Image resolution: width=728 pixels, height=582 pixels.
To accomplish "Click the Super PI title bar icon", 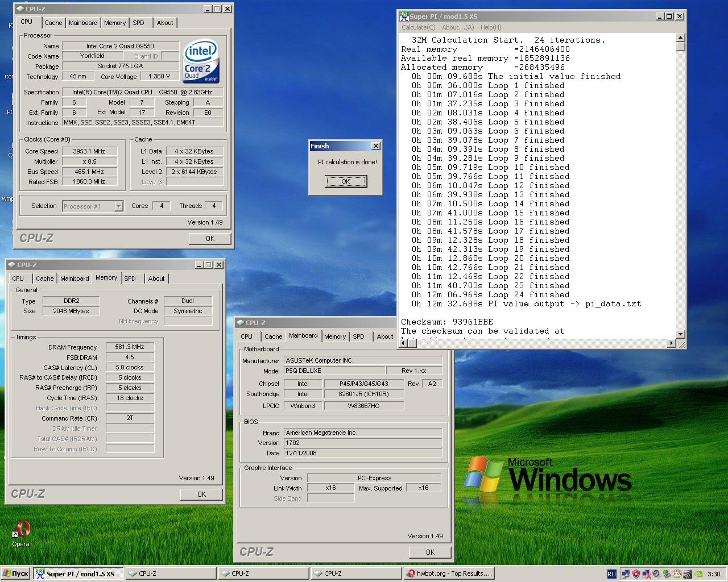I will (404, 16).
